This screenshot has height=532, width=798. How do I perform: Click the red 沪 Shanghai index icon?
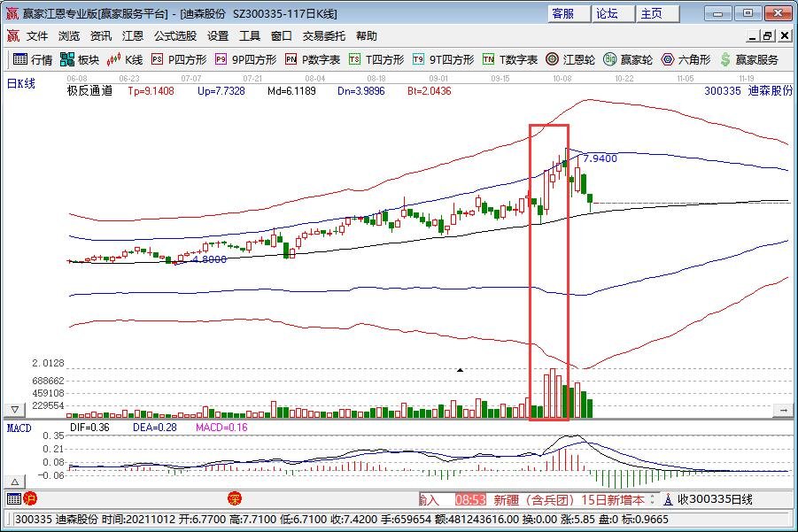(30, 499)
